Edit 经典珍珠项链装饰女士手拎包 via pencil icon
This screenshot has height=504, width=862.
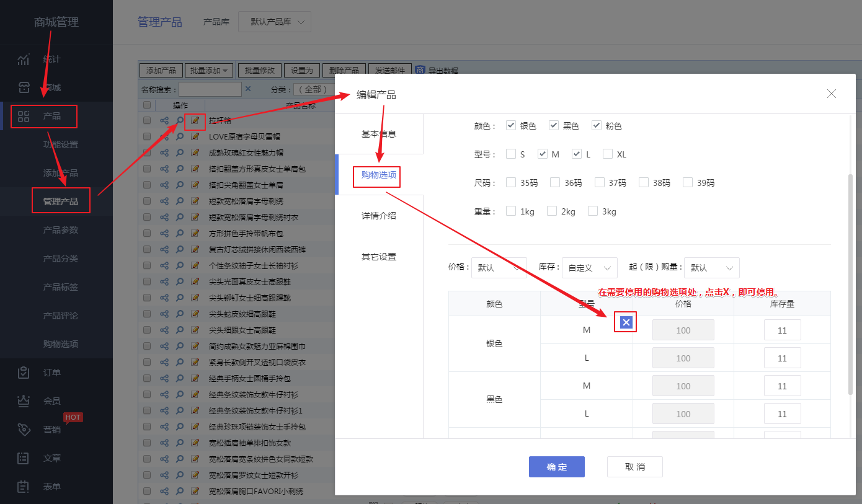(x=195, y=427)
